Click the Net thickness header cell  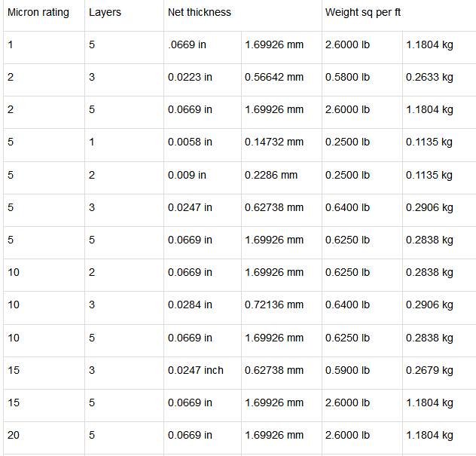(x=200, y=13)
